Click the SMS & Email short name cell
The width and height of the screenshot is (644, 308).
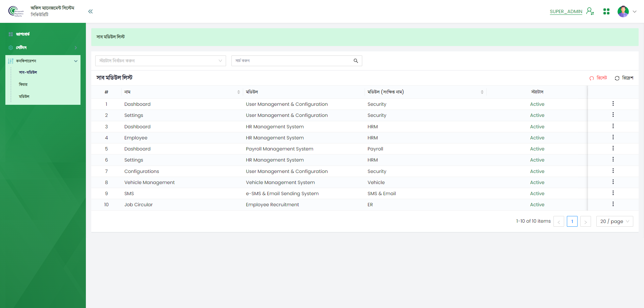click(x=382, y=193)
